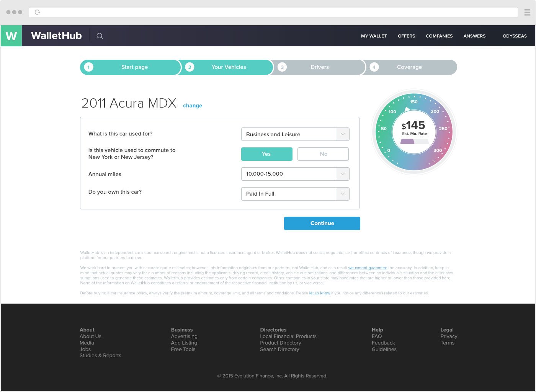Open My Wallet in the top navigation
This screenshot has height=392, width=536.
click(x=374, y=36)
